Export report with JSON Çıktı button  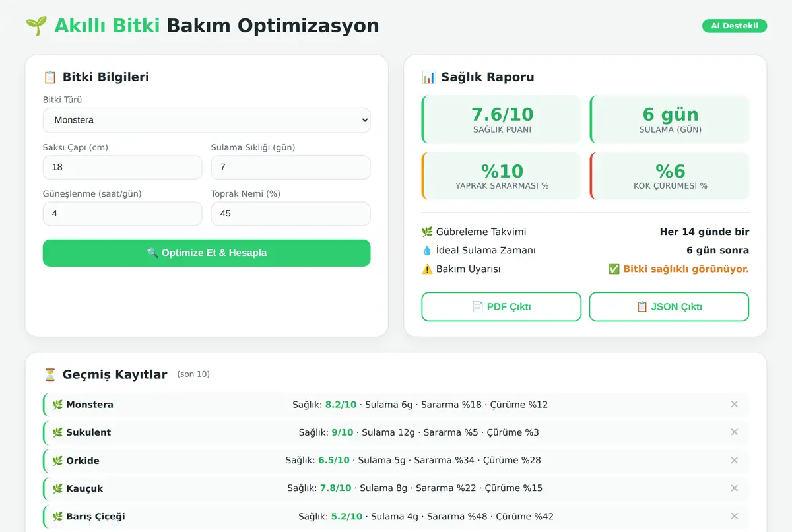(x=669, y=307)
